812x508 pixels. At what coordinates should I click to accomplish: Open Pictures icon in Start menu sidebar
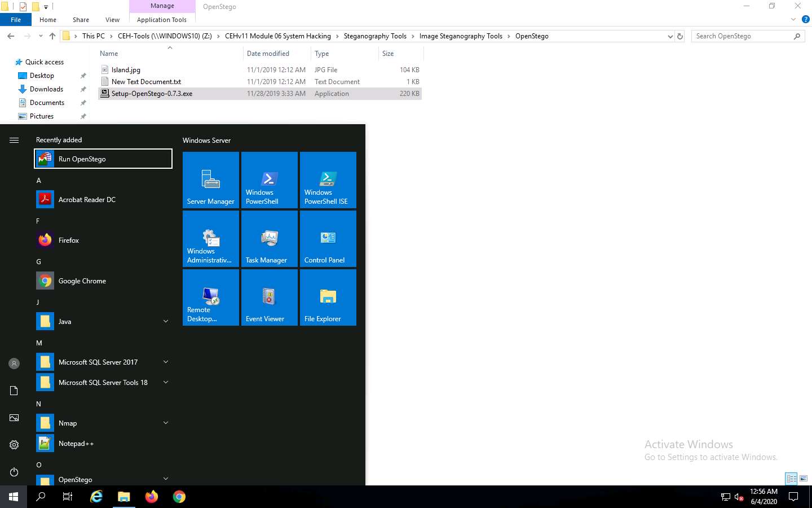(x=14, y=418)
